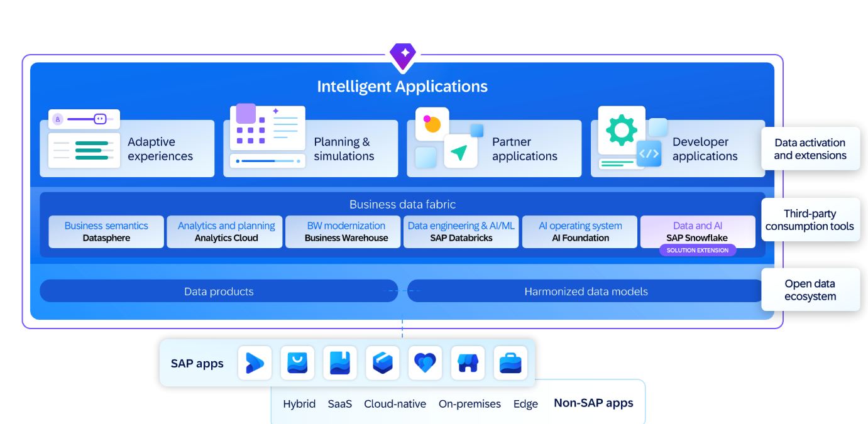This screenshot has width=868, height=424.
Task: Click the purple diamond sparkle icon at top
Action: [403, 56]
